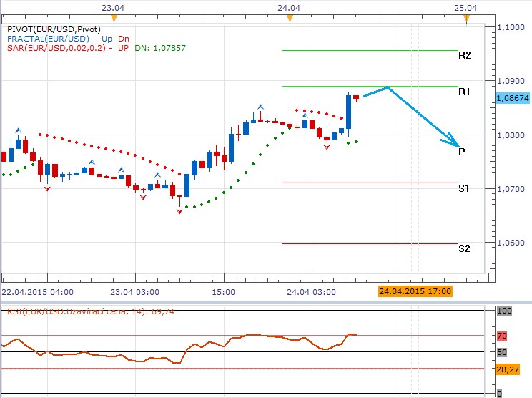Click the R1 resistance level label
532x398 pixels.
point(464,92)
